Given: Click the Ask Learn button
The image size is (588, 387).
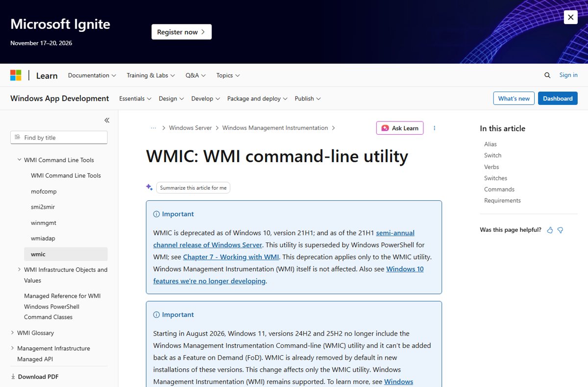Looking at the screenshot, I should (400, 128).
